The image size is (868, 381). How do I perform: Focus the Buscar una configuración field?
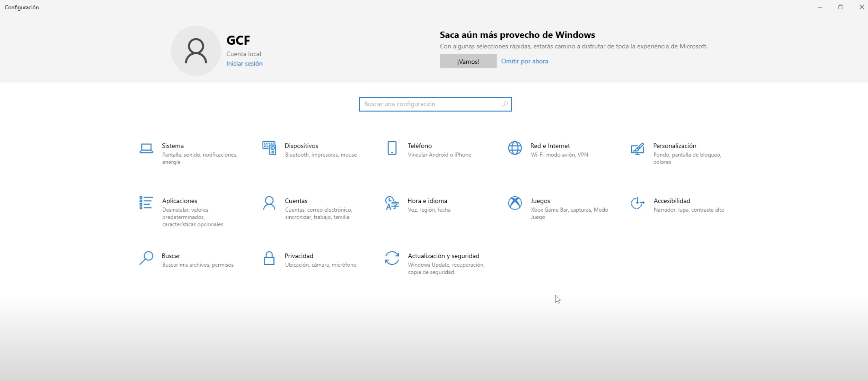[x=435, y=104]
